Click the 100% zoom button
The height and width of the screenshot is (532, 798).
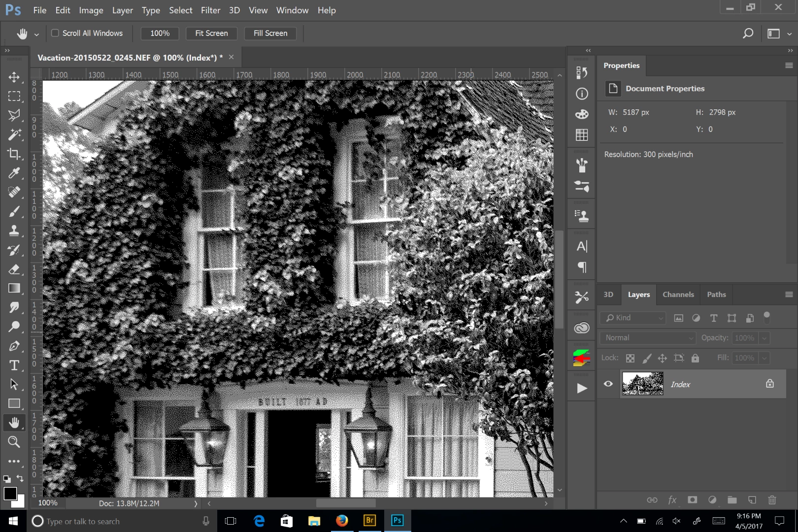pos(160,33)
